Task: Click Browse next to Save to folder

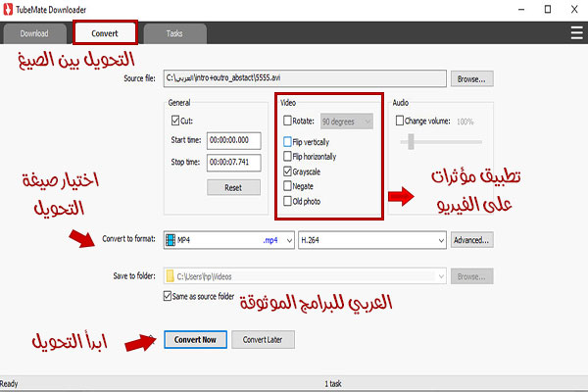Action: coord(471,276)
